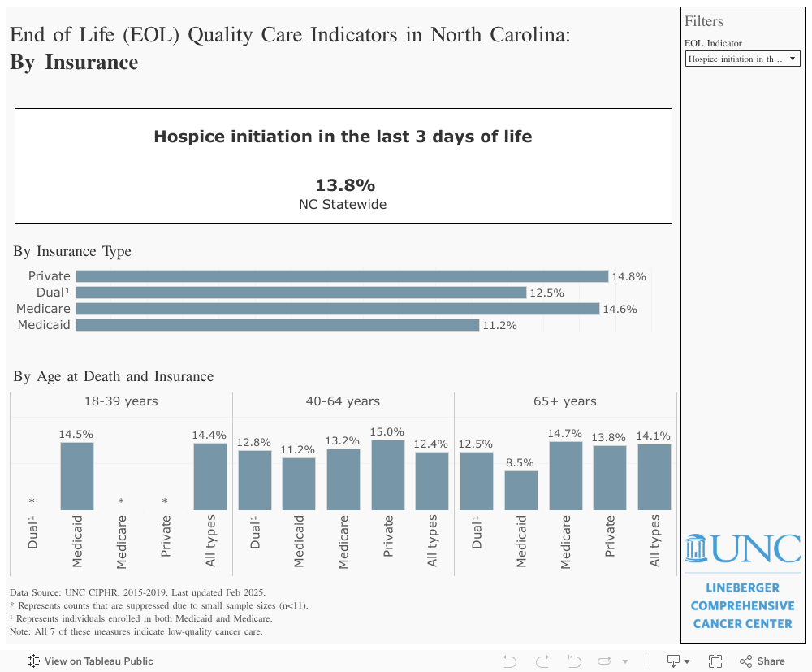Click the 65+ years Private bar 13.8%
Viewport: 812px width, 672px height.
tap(610, 478)
